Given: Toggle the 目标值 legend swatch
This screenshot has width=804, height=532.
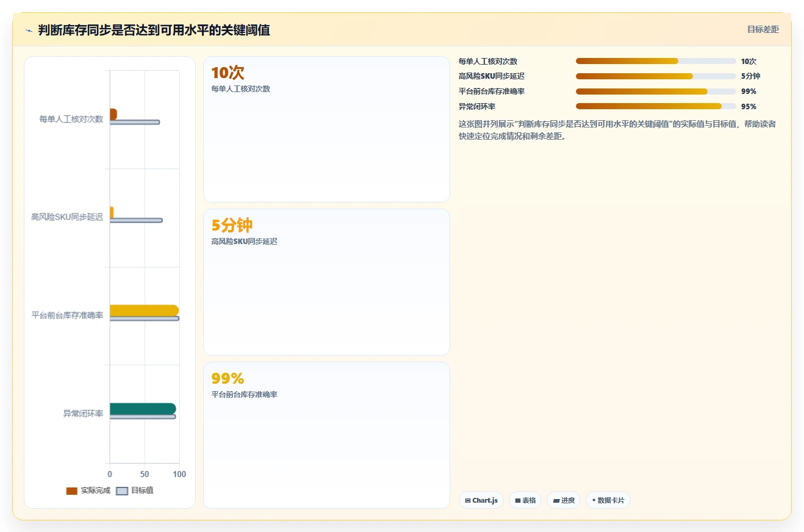Looking at the screenshot, I should pos(122,491).
